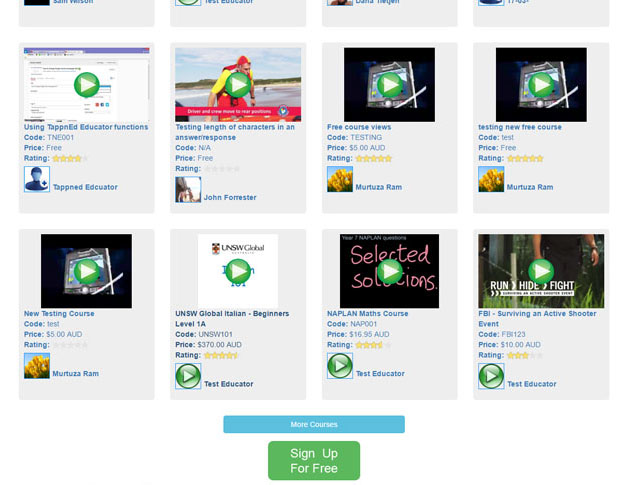
Task: Click Test Educator icon under NAPLAN Maths Course
Action: pos(340,366)
